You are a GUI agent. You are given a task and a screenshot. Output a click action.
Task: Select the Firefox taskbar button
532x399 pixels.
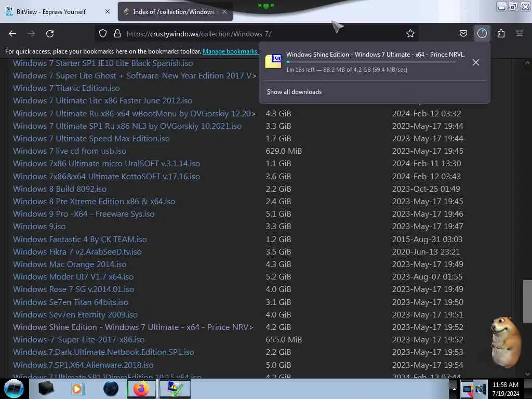tap(141, 389)
